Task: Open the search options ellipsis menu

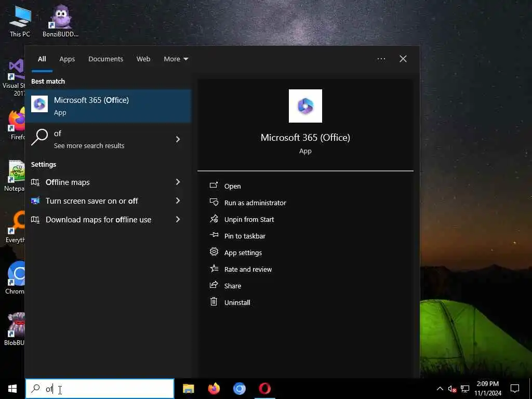Action: coord(381,59)
